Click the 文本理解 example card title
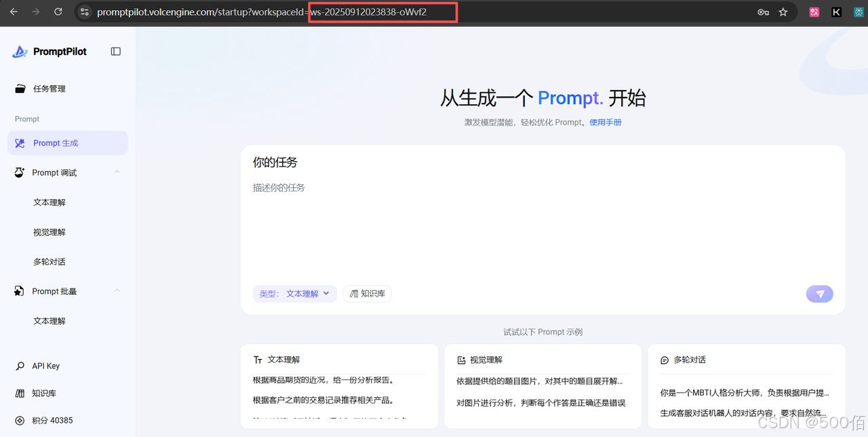 [283, 360]
